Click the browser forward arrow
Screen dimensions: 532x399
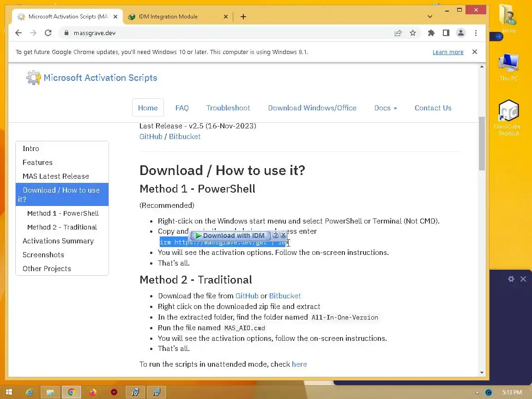(x=33, y=33)
